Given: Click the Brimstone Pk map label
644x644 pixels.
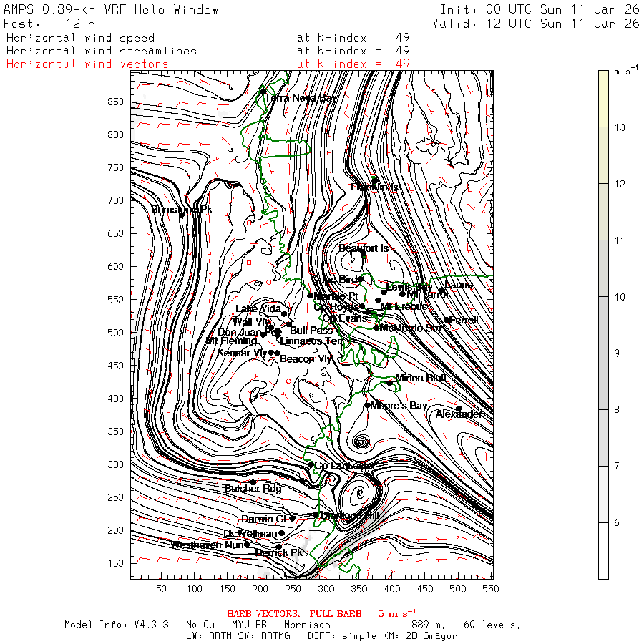Looking at the screenshot, I should click(182, 210).
